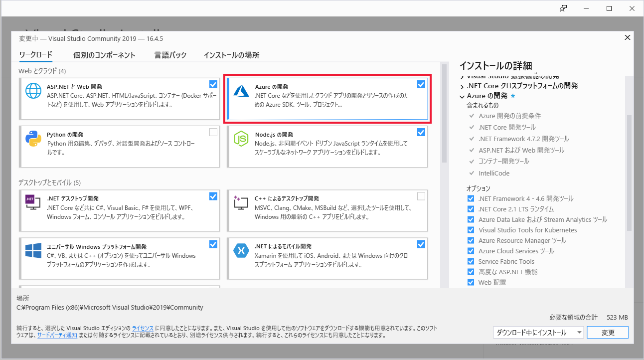This screenshot has width=644, height=360.
Task: Click the IntelliCode included item
Action: click(x=494, y=173)
